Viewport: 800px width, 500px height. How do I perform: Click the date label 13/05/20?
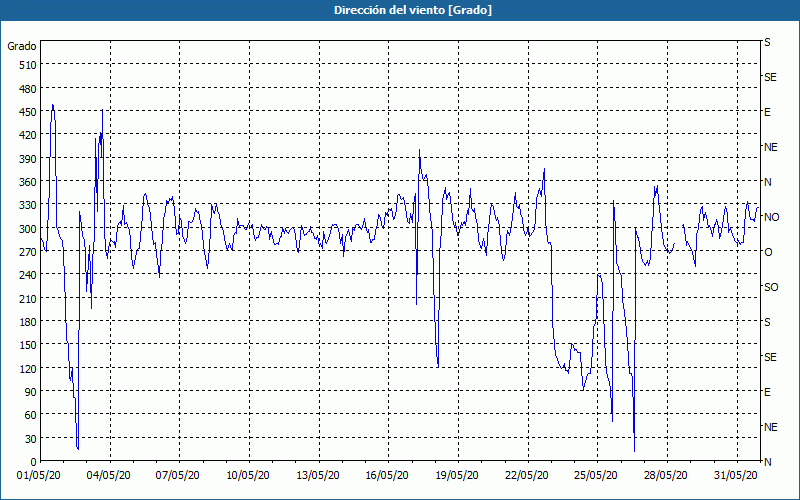(x=318, y=475)
